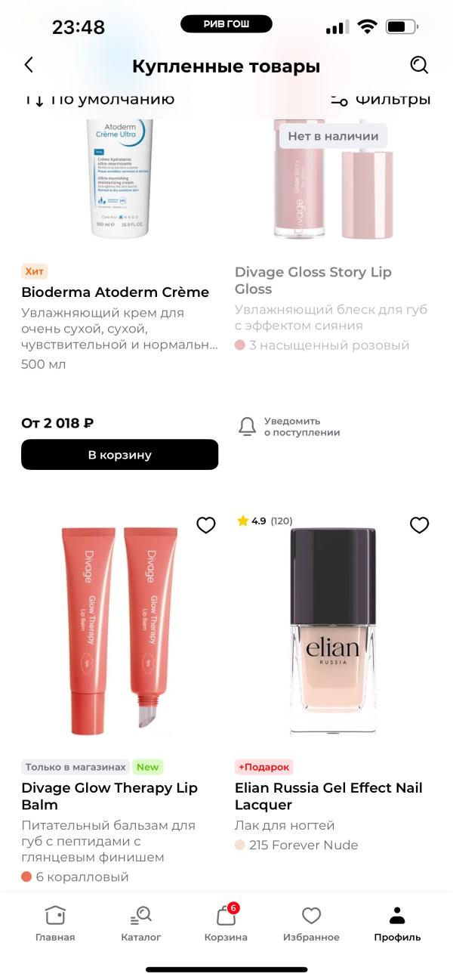Open the Divage Glow Therapy Lip Balm image
The height and width of the screenshot is (980, 453).
click(x=119, y=632)
